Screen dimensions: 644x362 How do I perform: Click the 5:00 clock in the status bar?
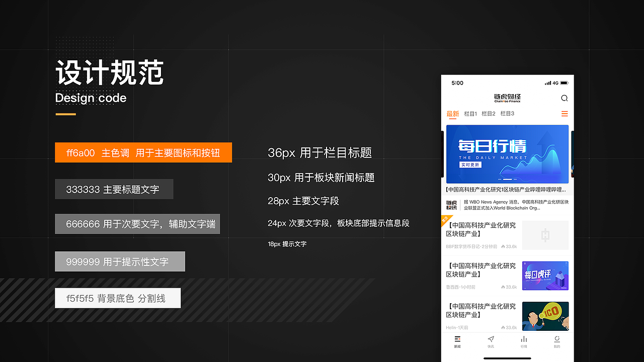coord(457,83)
